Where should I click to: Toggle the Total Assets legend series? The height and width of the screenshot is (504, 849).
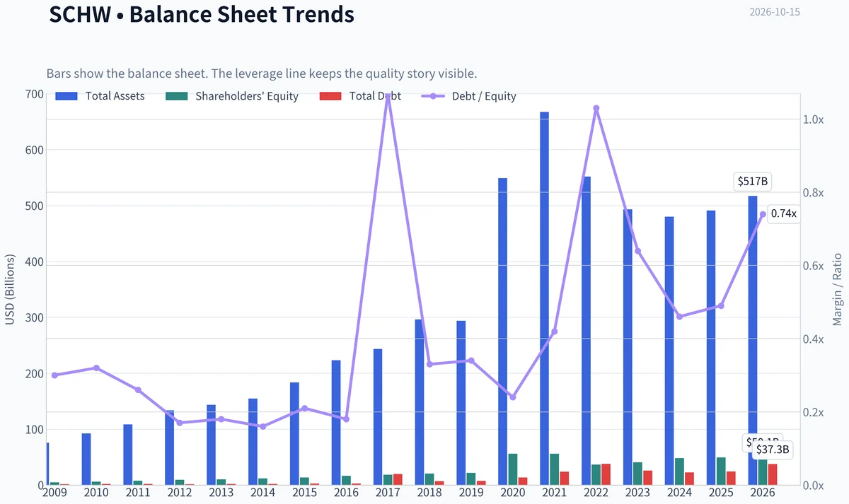[100, 96]
